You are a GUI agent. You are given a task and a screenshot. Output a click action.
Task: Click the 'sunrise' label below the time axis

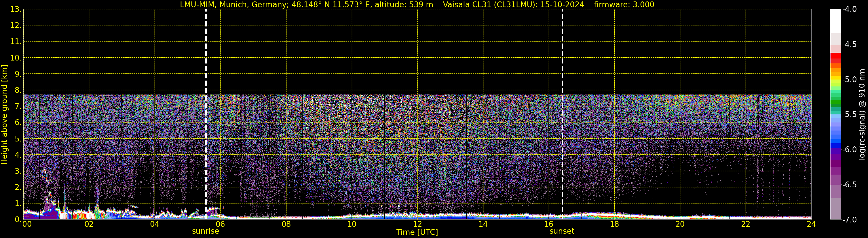206,231
